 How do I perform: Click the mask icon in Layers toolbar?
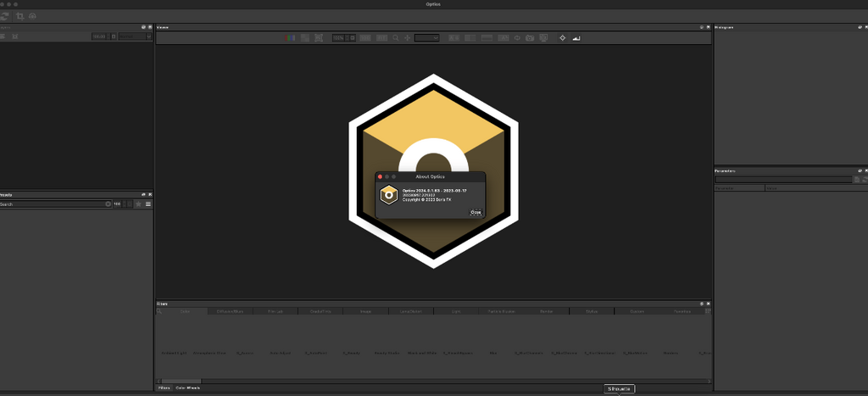(x=15, y=36)
